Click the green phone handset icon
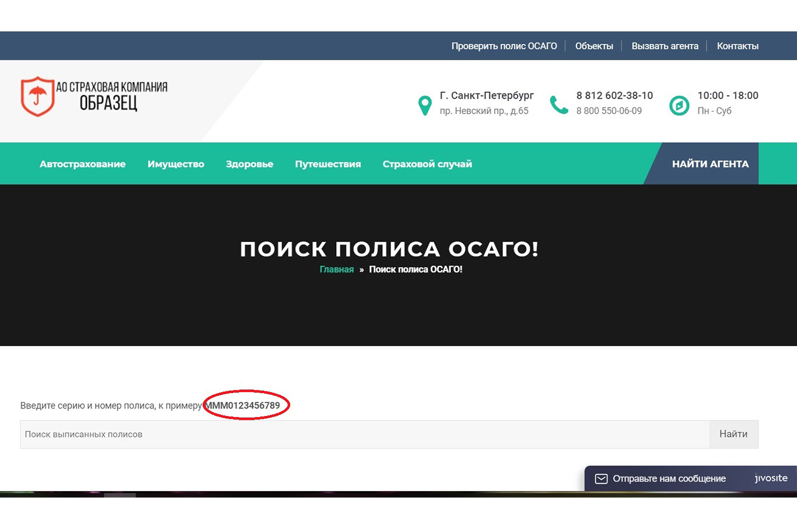Viewport: 797px width, 532px height. point(559,105)
